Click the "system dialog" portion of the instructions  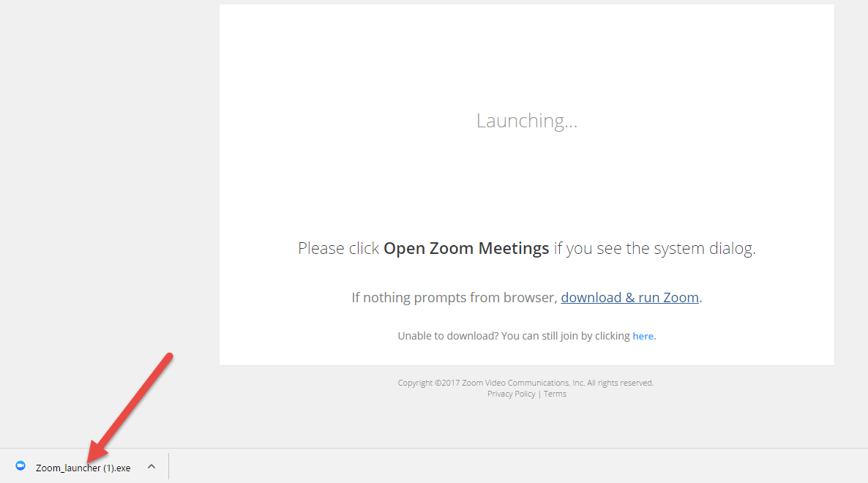[x=715, y=248]
